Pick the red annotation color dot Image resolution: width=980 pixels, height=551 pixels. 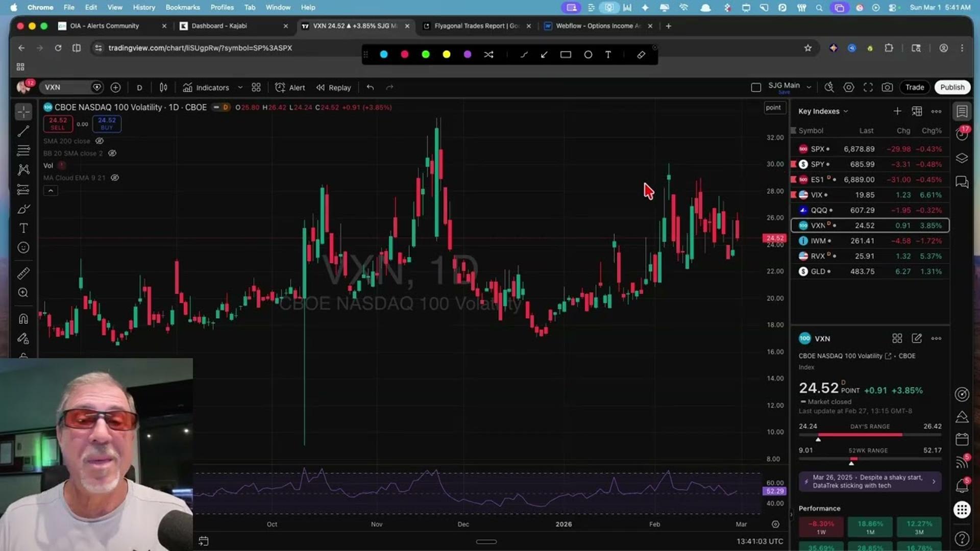405,55
